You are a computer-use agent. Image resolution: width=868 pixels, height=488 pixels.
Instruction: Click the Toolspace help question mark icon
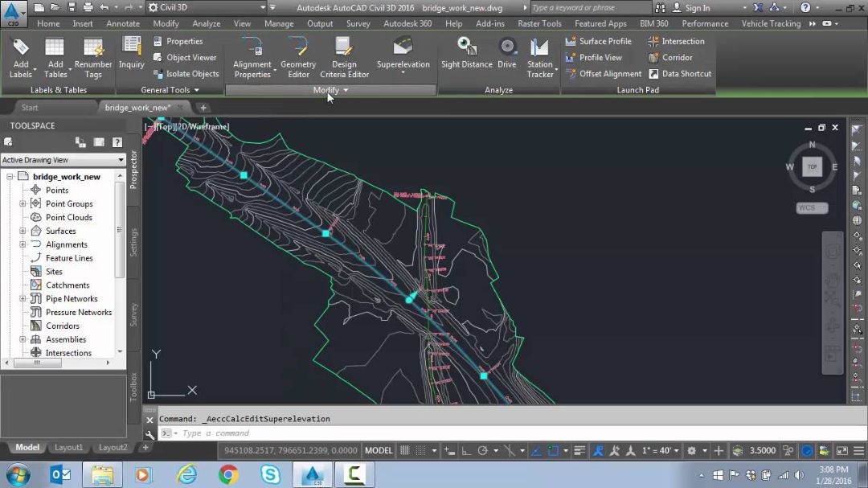tap(117, 142)
